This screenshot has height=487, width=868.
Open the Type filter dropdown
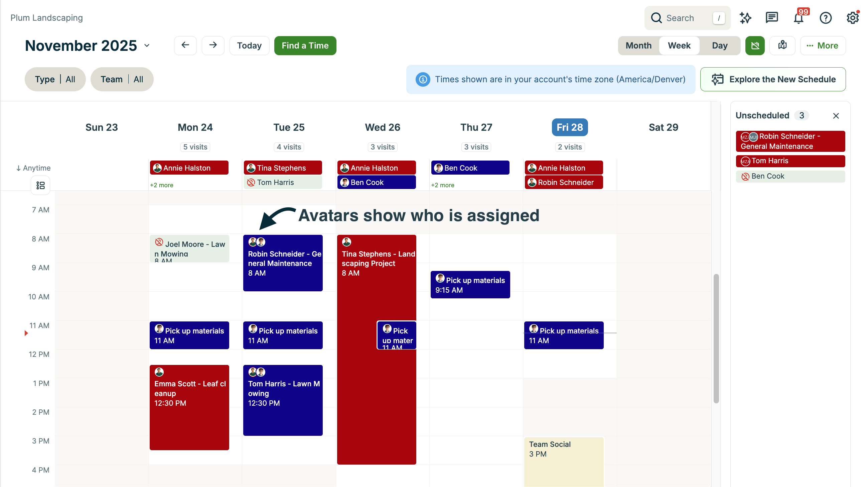coord(55,79)
